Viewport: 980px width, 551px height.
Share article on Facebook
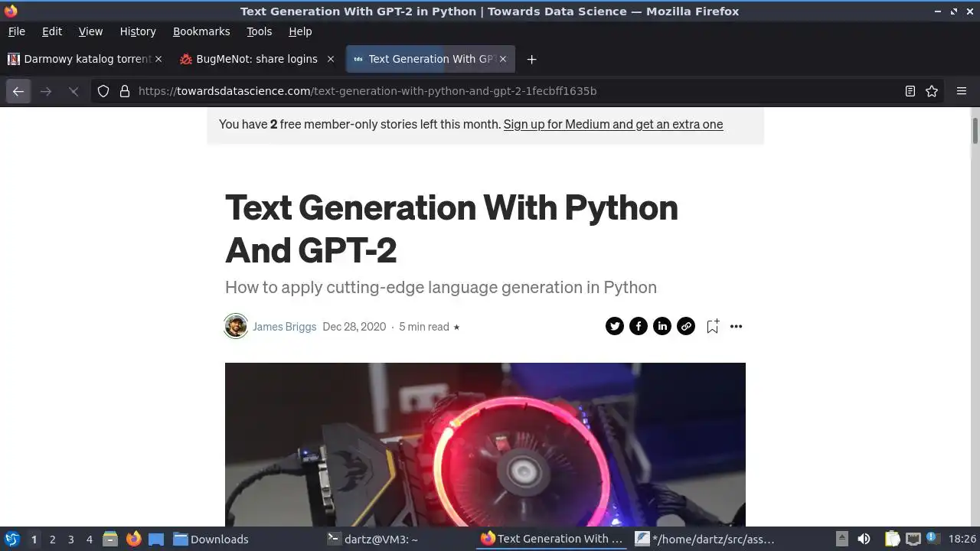pos(638,327)
